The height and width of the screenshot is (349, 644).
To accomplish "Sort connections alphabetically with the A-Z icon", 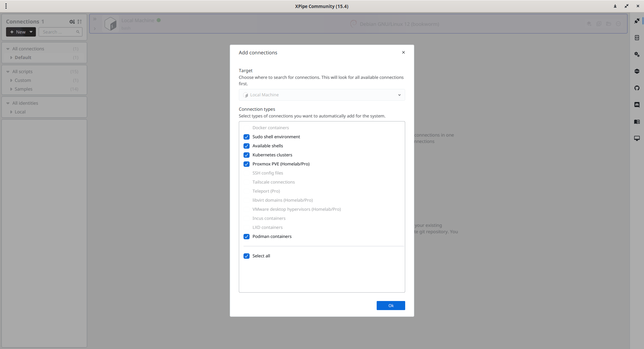I will click(x=79, y=21).
